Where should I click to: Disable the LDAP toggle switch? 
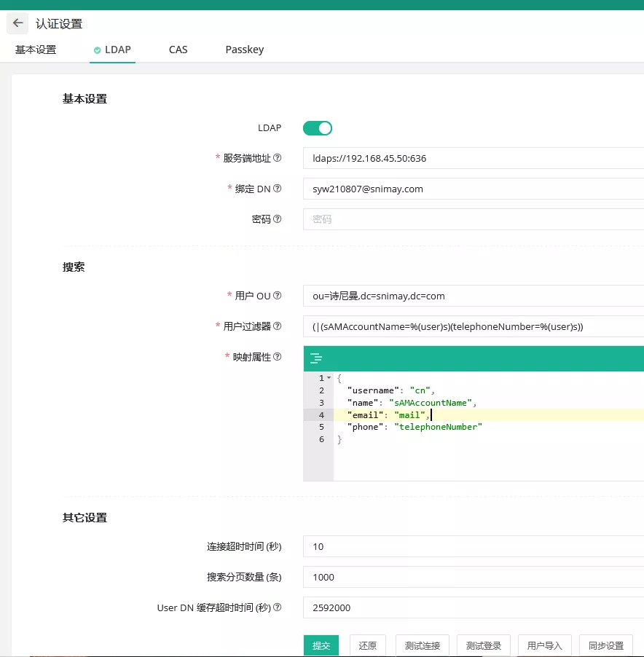point(318,128)
